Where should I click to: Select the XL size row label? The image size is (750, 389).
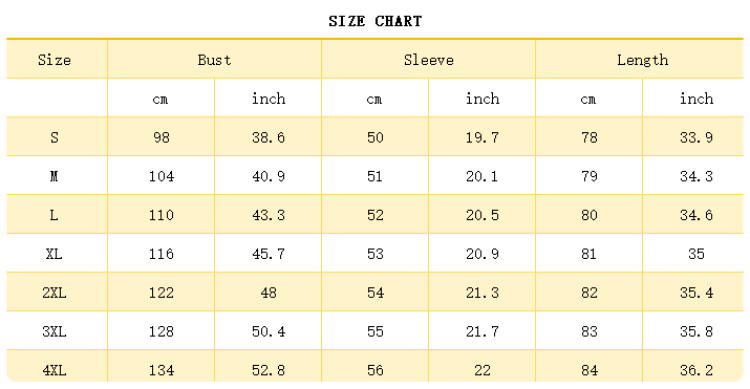pyautogui.click(x=54, y=254)
